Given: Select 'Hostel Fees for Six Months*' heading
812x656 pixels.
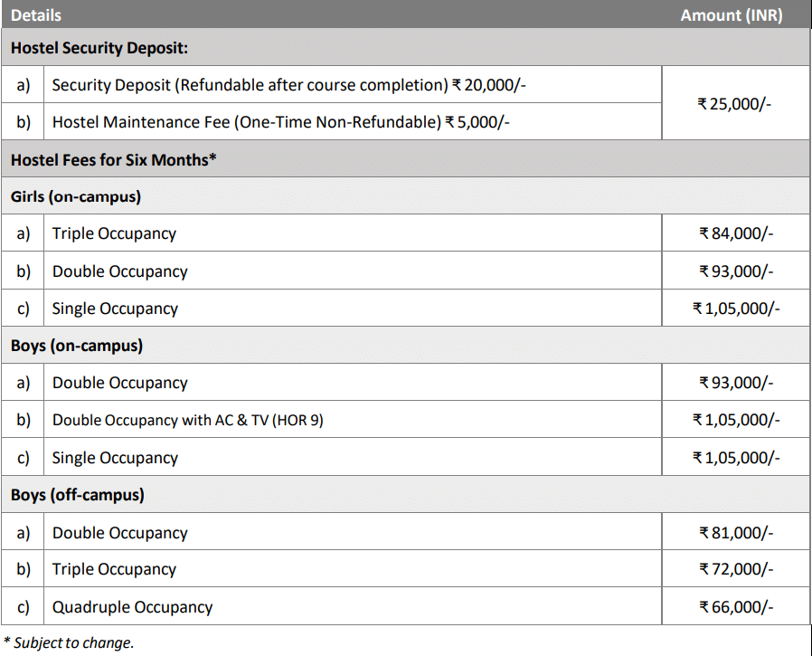Looking at the screenshot, I should coord(113,159).
